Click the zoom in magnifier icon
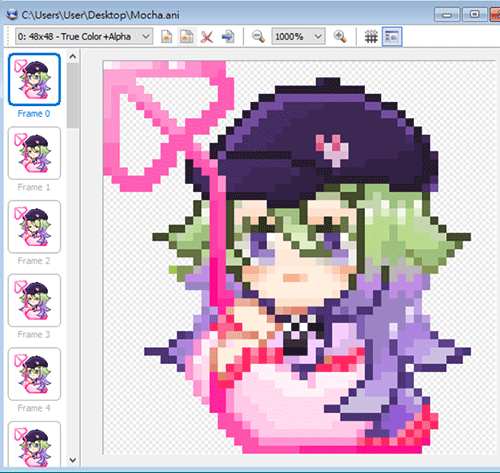Image resolution: width=500 pixels, height=473 pixels. (x=340, y=37)
